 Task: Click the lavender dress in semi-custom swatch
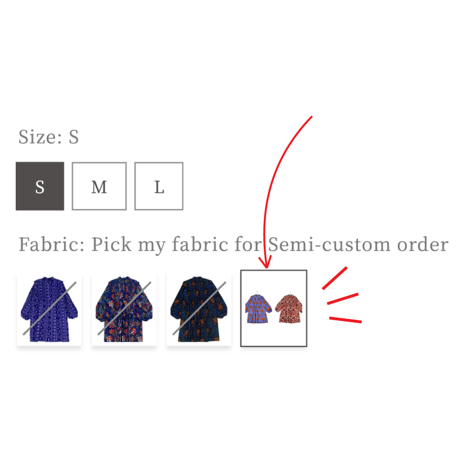(x=258, y=309)
